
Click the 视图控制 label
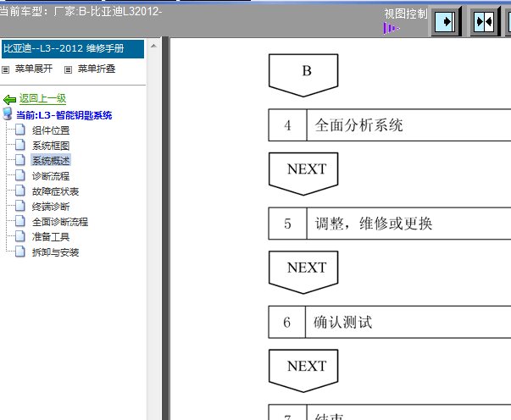point(405,14)
